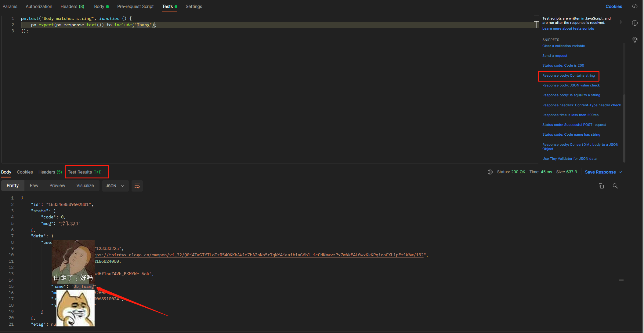Open the response Cookies tab
The height and width of the screenshot is (333, 644).
click(25, 172)
